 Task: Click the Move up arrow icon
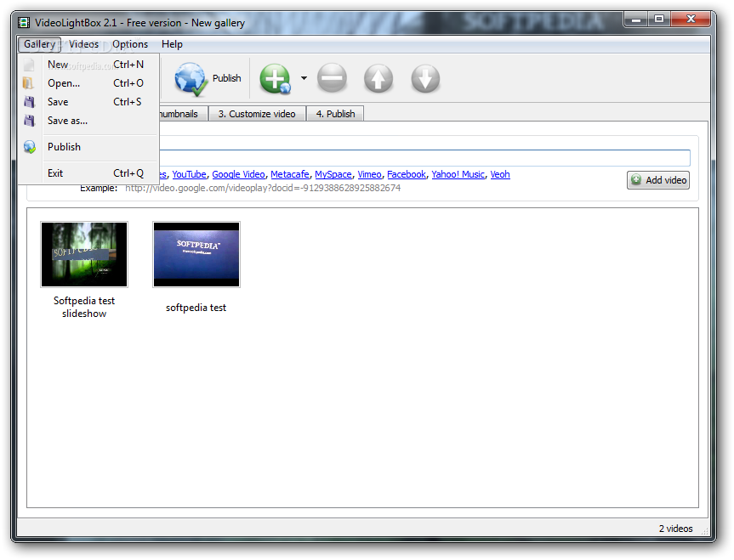coord(378,78)
